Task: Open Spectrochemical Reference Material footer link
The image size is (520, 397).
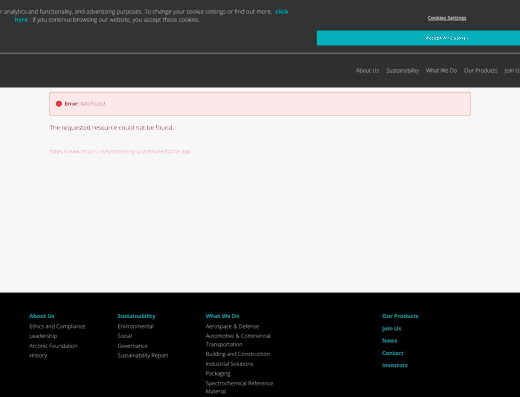Action: pyautogui.click(x=239, y=387)
